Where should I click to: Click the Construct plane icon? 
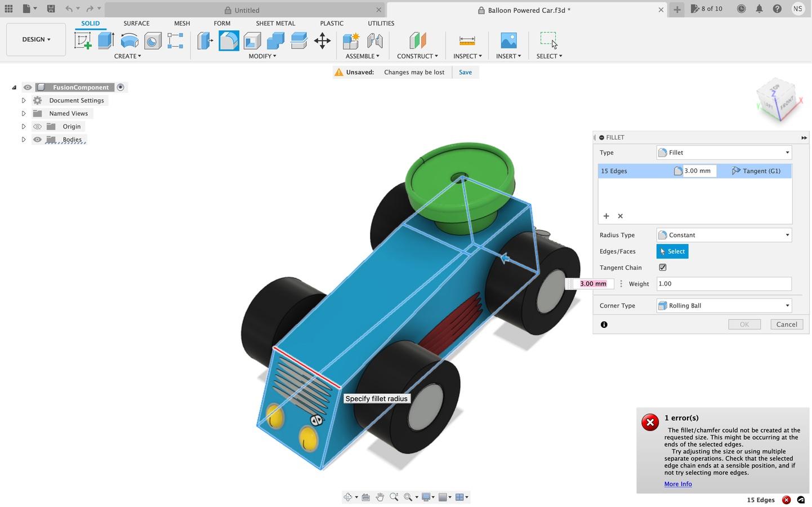coord(417,41)
